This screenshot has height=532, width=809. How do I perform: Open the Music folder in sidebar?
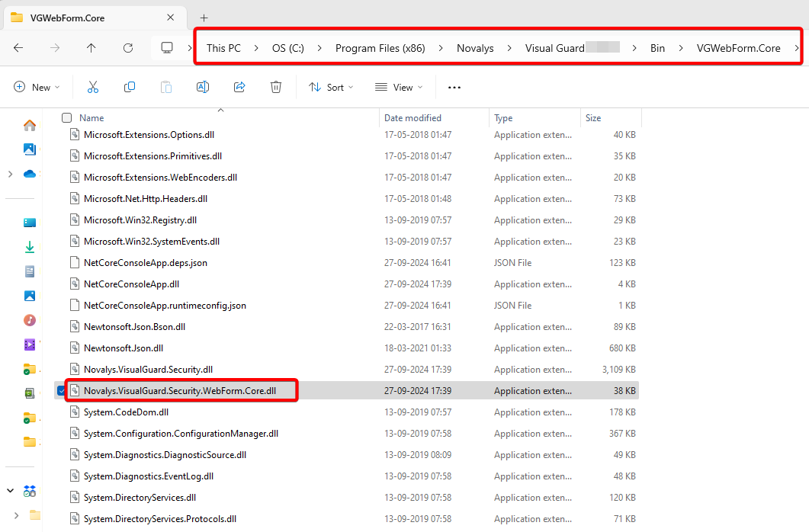[29, 320]
